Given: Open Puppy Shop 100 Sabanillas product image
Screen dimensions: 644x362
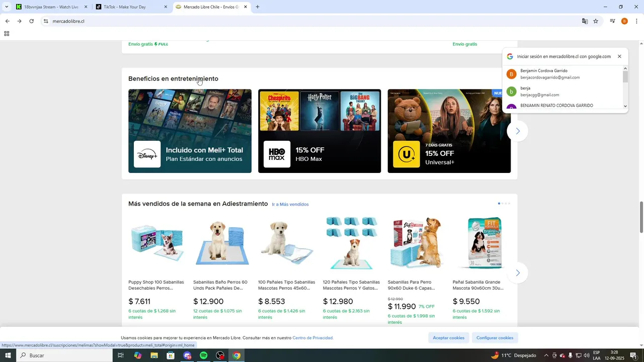Looking at the screenshot, I should click(x=157, y=244).
